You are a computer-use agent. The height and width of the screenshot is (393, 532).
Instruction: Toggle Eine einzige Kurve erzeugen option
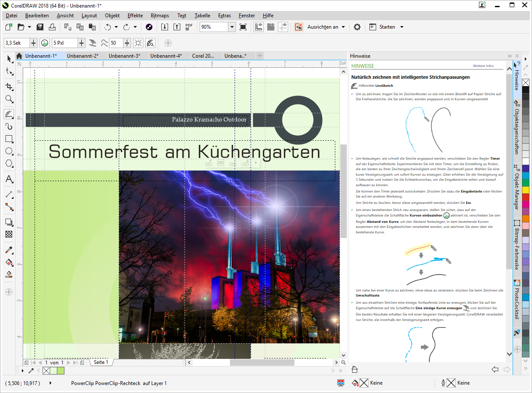[x=93, y=43]
